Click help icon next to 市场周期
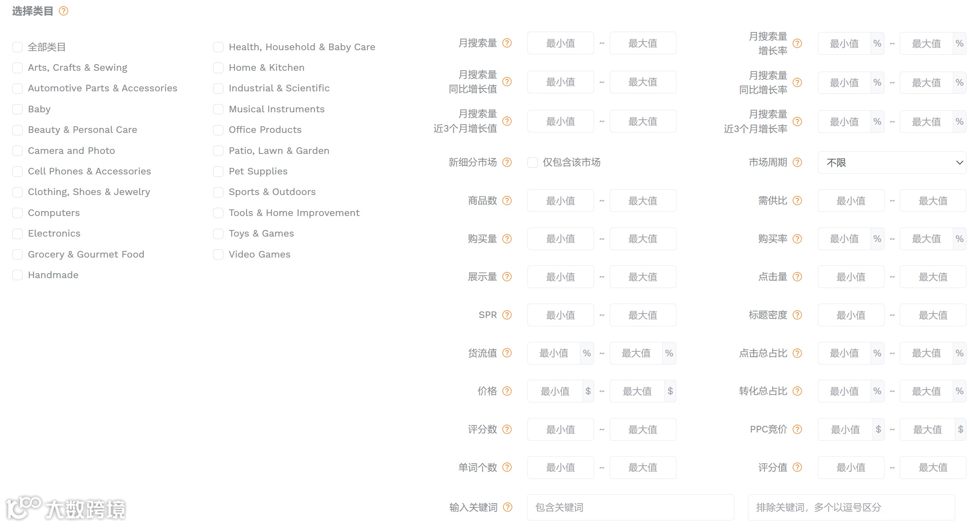980x525 pixels. point(797,163)
